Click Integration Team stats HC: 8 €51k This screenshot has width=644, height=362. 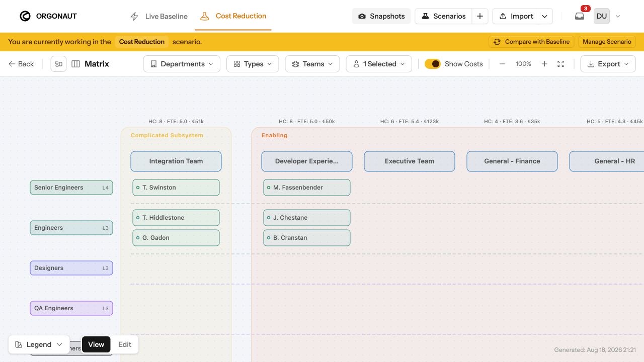pos(176,122)
